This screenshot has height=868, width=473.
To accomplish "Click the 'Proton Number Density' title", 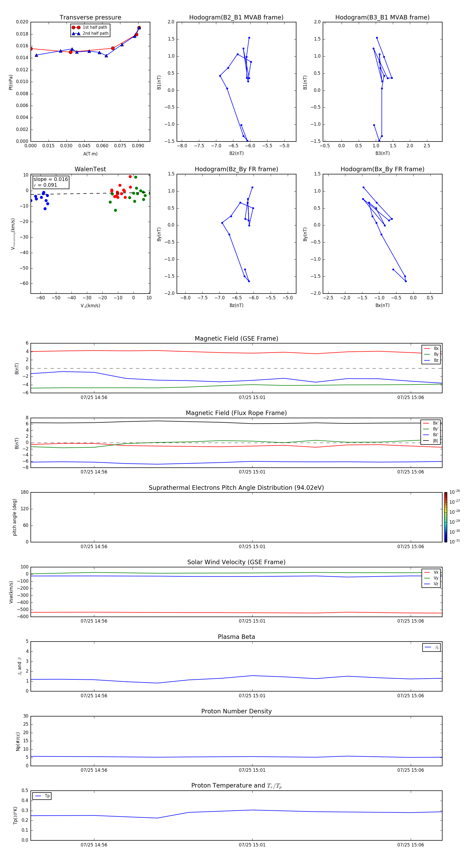I will (236, 711).
